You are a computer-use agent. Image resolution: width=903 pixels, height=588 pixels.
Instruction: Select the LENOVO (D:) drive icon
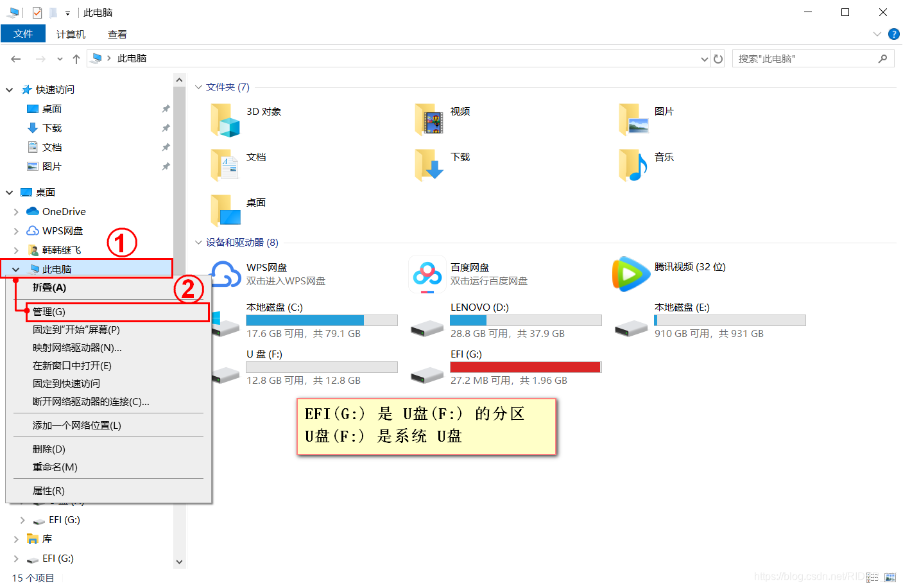(427, 329)
